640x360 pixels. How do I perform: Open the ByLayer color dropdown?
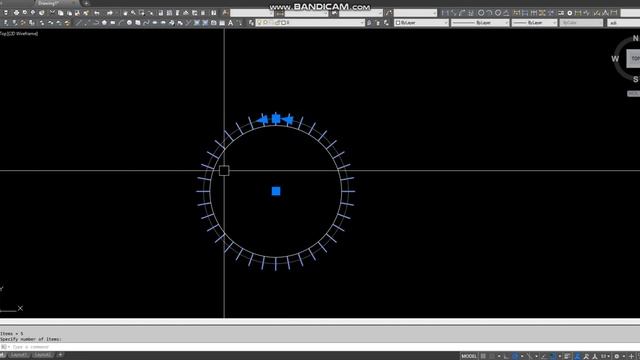pyautogui.click(x=422, y=23)
